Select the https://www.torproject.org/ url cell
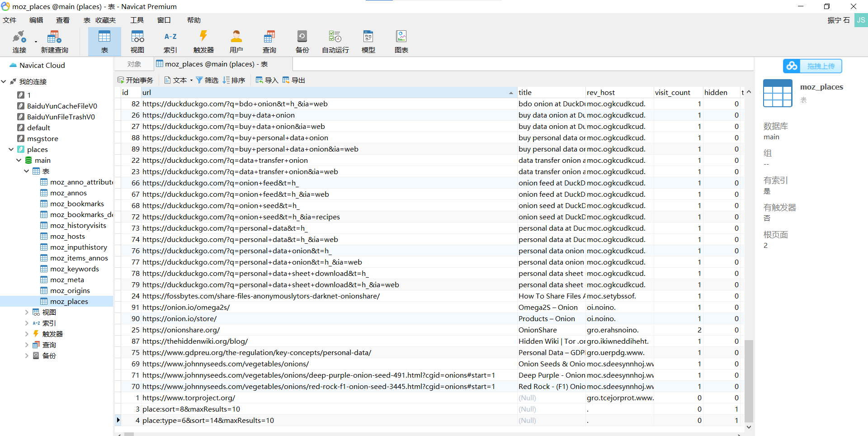 pyautogui.click(x=329, y=398)
